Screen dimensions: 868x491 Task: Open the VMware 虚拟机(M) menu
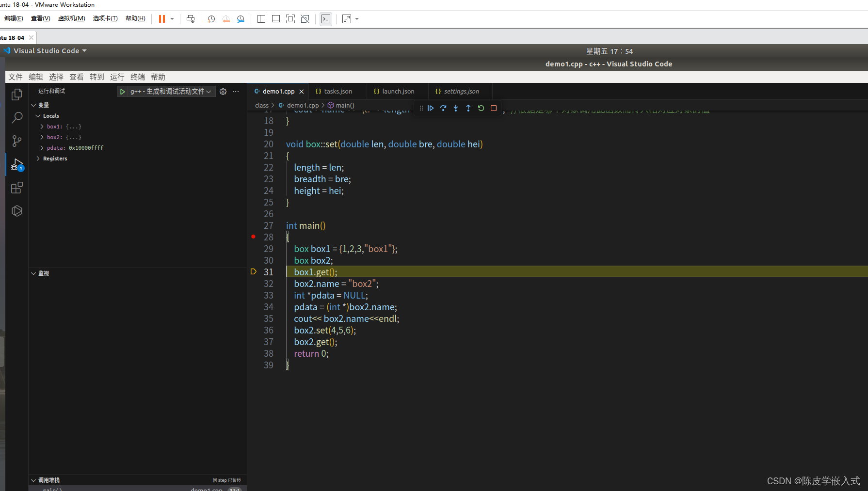(x=71, y=18)
